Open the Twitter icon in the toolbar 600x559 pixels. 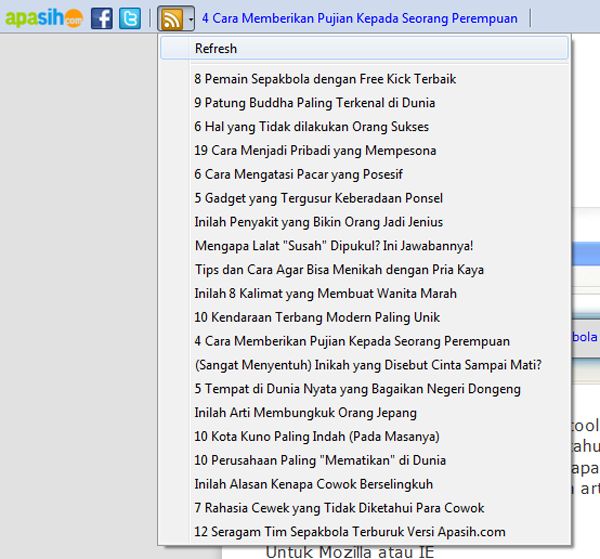point(130,18)
